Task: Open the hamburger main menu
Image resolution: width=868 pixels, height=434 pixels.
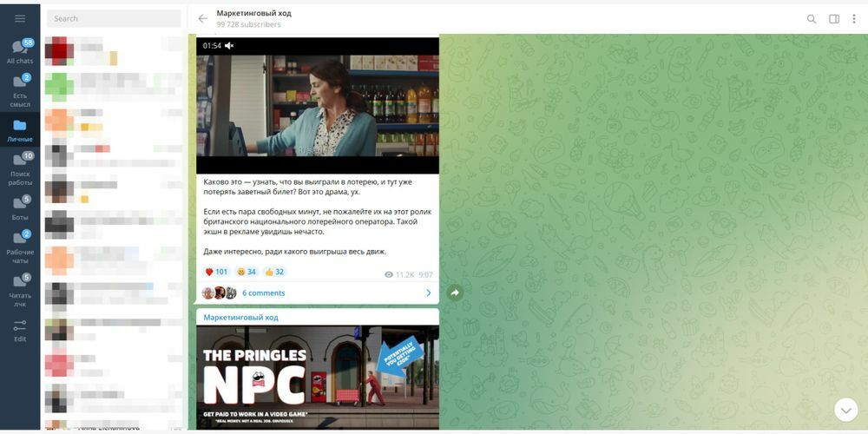Action: 20,18
